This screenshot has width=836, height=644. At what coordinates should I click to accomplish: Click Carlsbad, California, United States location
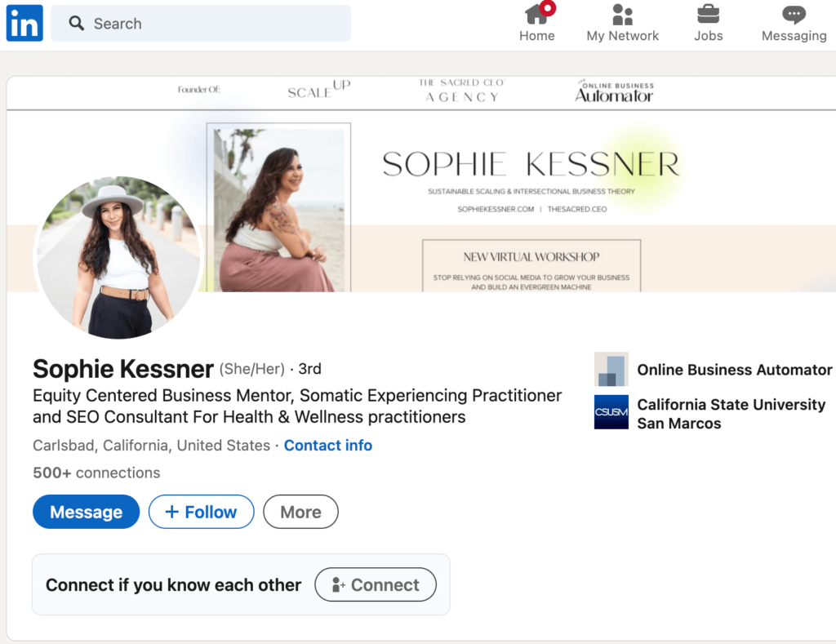click(x=151, y=445)
